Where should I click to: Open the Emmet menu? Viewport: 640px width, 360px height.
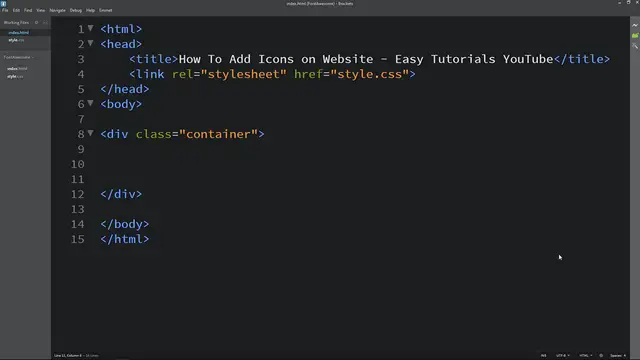click(x=106, y=10)
